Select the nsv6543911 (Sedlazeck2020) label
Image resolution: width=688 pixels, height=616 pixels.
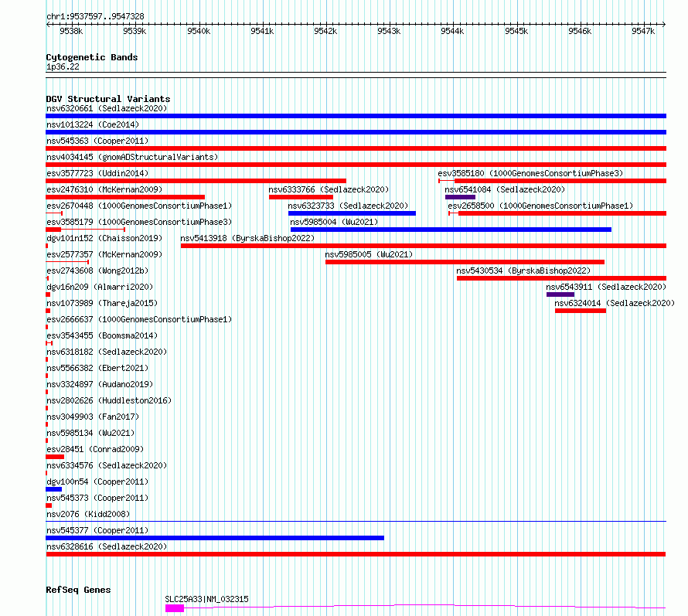coord(606,287)
